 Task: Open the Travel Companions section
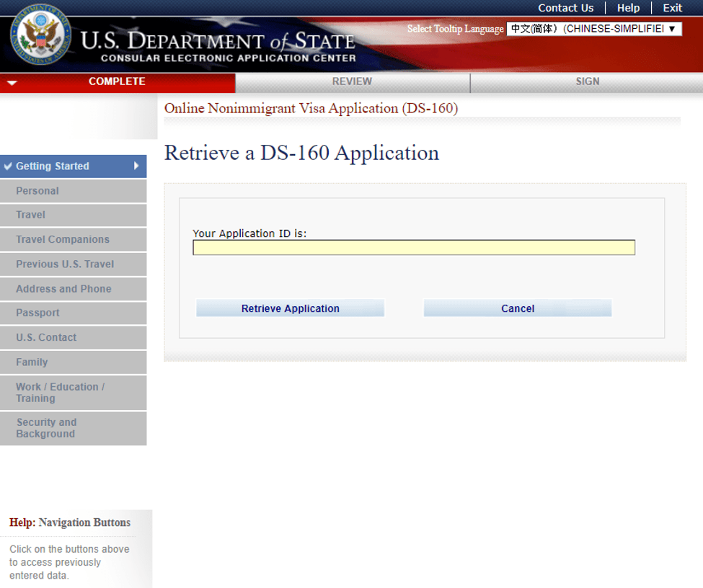[73, 240]
